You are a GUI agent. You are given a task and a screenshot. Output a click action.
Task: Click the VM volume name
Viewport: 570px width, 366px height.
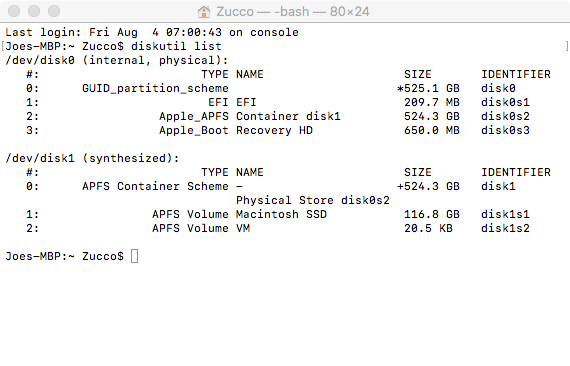click(x=243, y=228)
